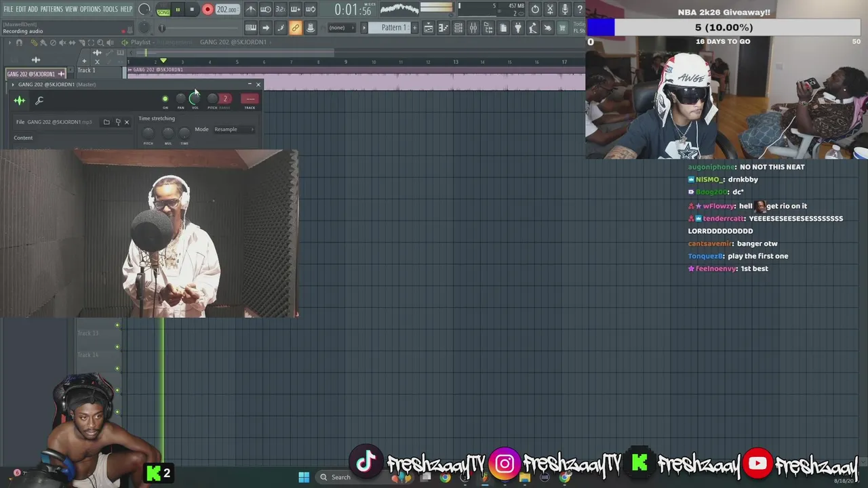Open the EDIT menu
Image resolution: width=868 pixels, height=488 pixels.
click(x=21, y=9)
